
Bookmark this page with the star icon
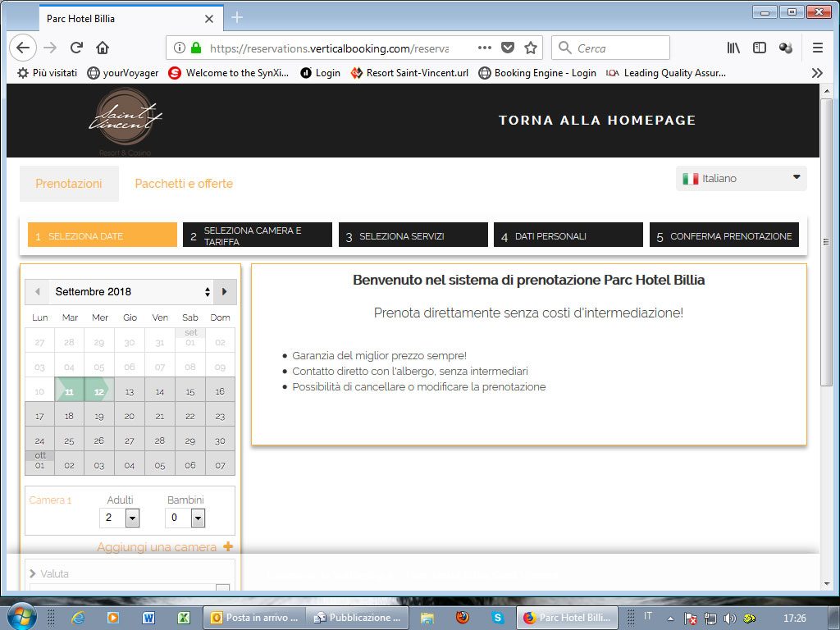pyautogui.click(x=531, y=48)
